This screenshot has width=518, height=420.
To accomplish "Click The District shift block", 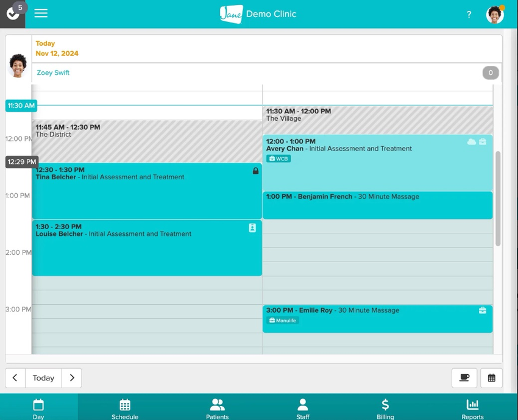I will tap(147, 141).
